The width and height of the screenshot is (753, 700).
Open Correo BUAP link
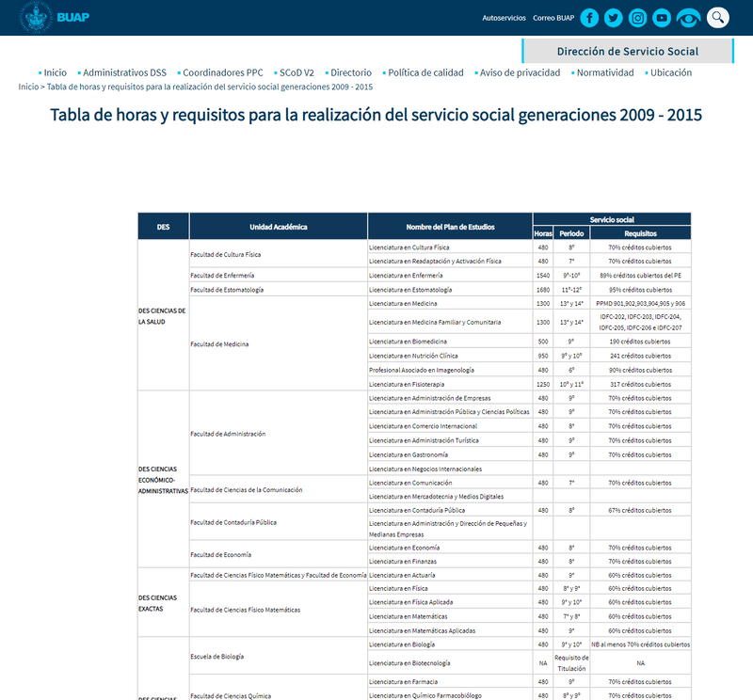click(x=553, y=18)
